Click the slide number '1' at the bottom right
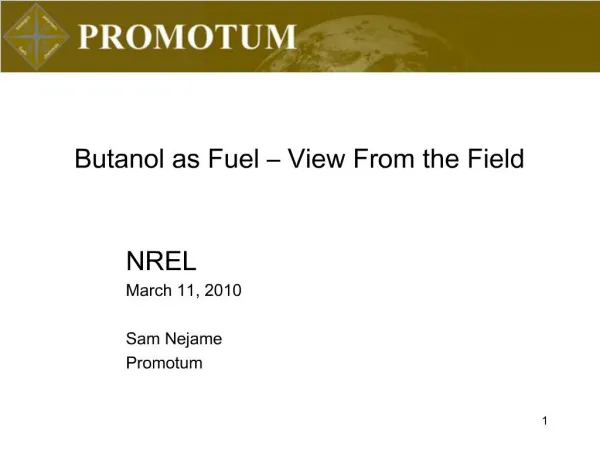Screen dimensions: 600x450 click(545, 421)
